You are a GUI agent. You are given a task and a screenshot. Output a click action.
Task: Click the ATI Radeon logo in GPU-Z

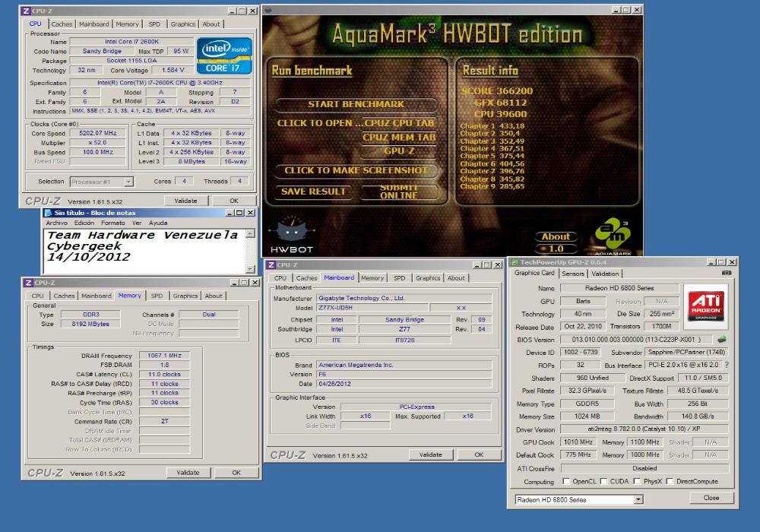click(x=706, y=305)
